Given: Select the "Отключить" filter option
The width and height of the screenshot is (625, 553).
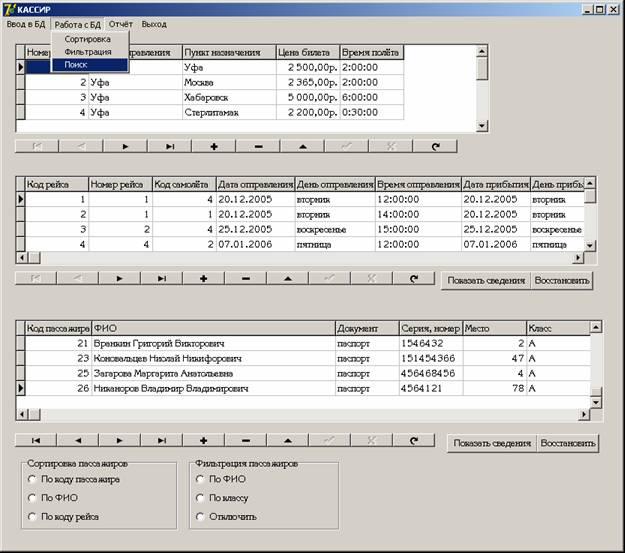Looking at the screenshot, I should coord(201,517).
